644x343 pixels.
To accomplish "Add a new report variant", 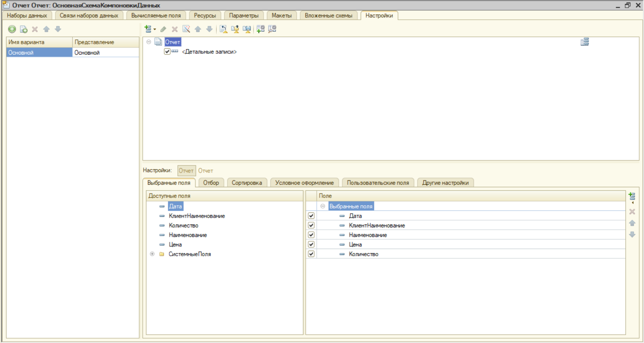I will (x=12, y=29).
